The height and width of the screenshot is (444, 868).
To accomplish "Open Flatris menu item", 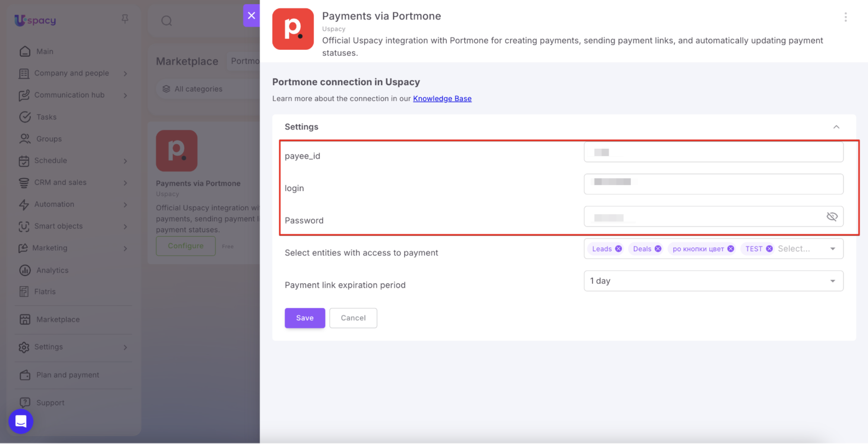I will [x=45, y=292].
